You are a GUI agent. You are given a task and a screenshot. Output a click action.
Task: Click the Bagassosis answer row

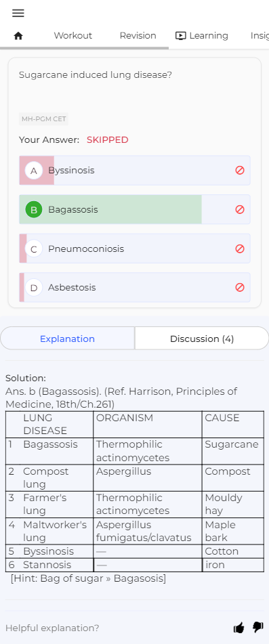[135, 209]
